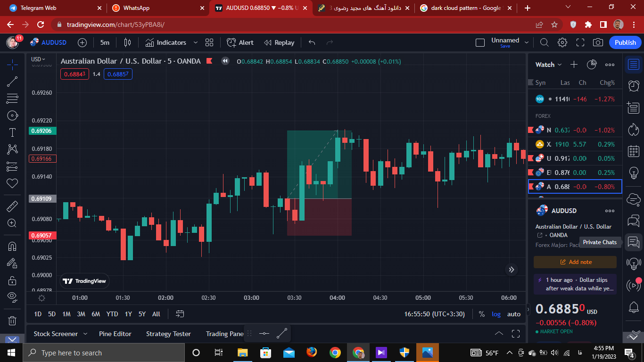Screen dimensions: 644x362
Task: Toggle log scale on price axis
Action: pos(496,314)
